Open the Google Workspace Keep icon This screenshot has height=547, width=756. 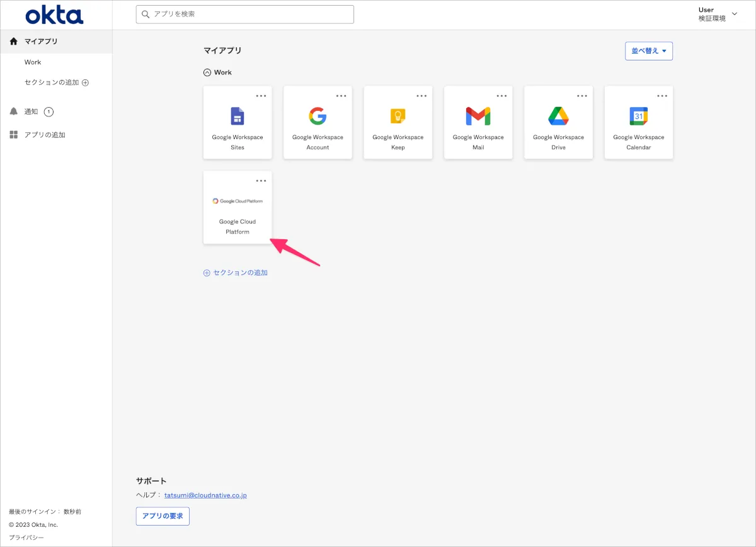[x=398, y=116]
